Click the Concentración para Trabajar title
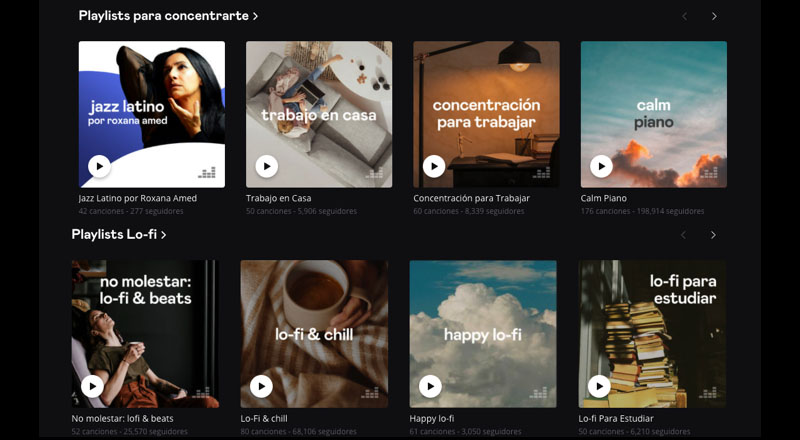The height and width of the screenshot is (440, 800). point(471,198)
